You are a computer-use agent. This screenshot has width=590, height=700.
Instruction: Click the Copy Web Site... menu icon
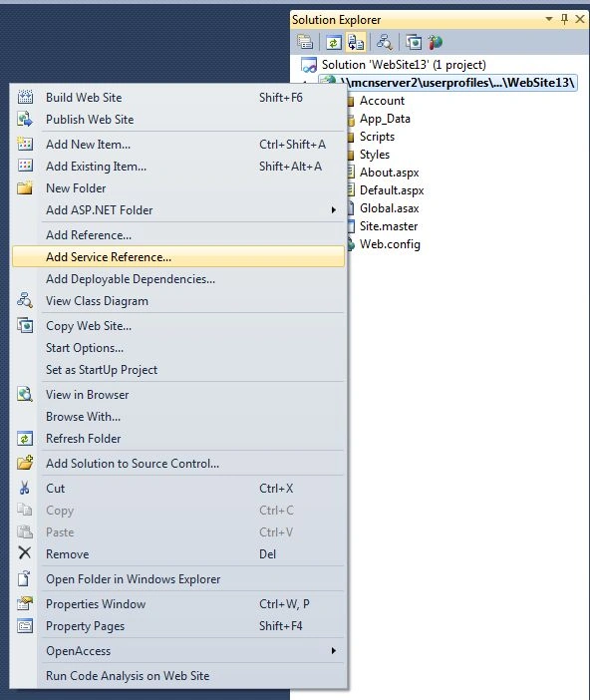click(x=25, y=325)
